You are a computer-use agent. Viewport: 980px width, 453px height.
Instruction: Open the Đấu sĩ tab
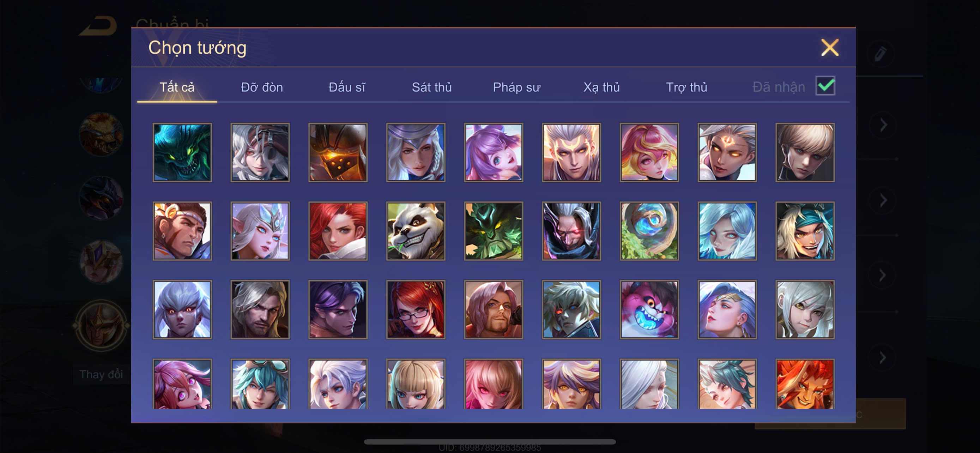(x=346, y=87)
